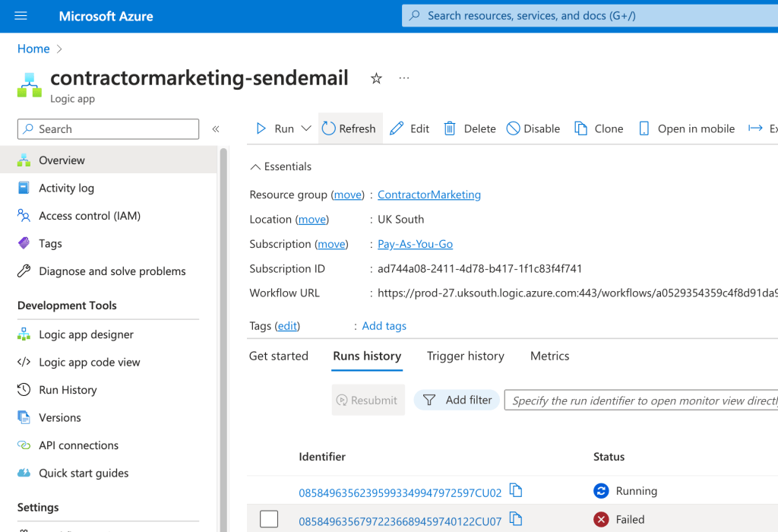Click the Resubmit button
This screenshot has height=532, width=778.
368,400
